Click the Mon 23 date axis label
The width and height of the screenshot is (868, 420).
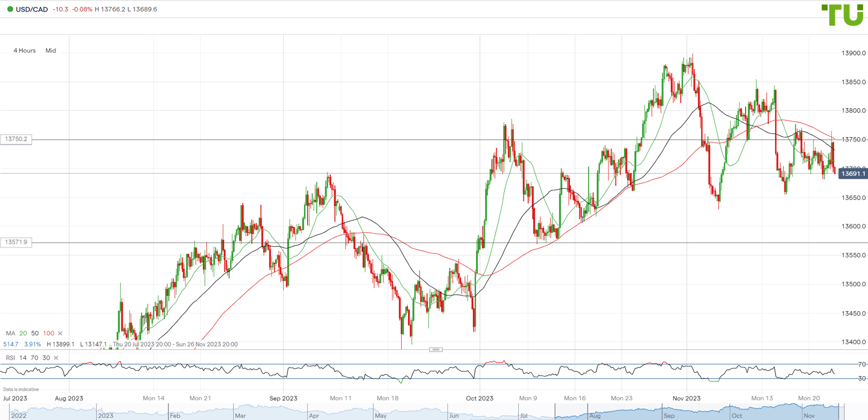[622, 398]
